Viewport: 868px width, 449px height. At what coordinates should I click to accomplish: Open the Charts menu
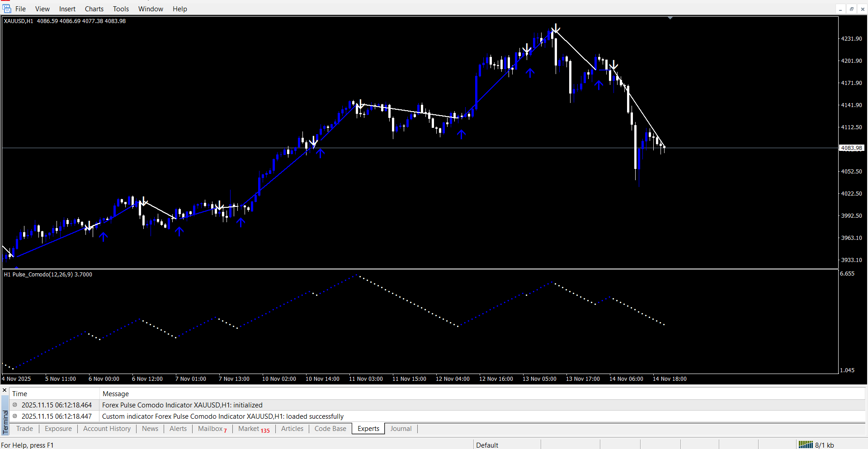coord(94,9)
